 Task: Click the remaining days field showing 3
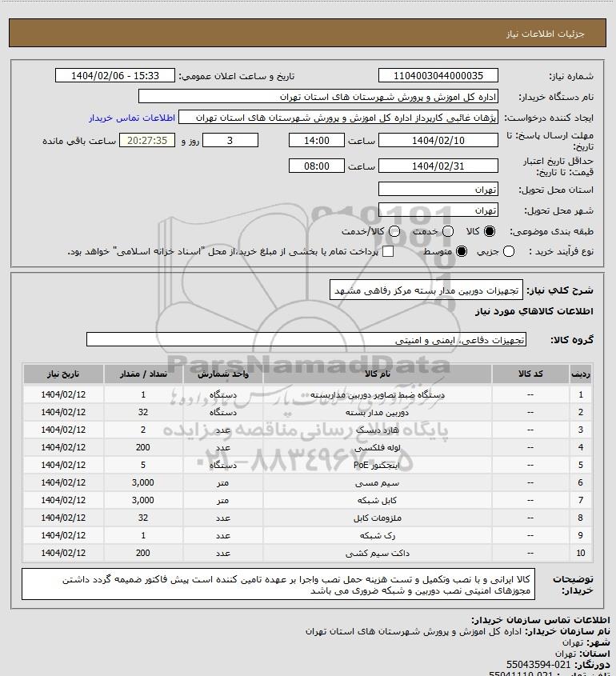[x=230, y=140]
